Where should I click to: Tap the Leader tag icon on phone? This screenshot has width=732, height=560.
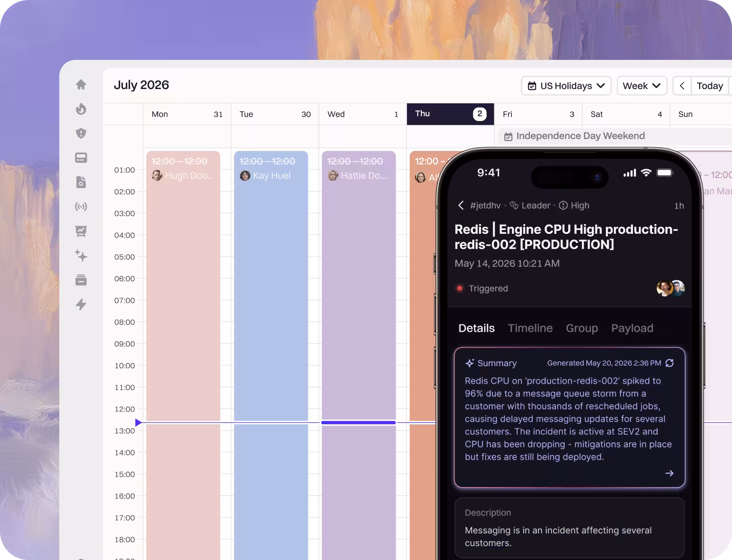click(514, 205)
